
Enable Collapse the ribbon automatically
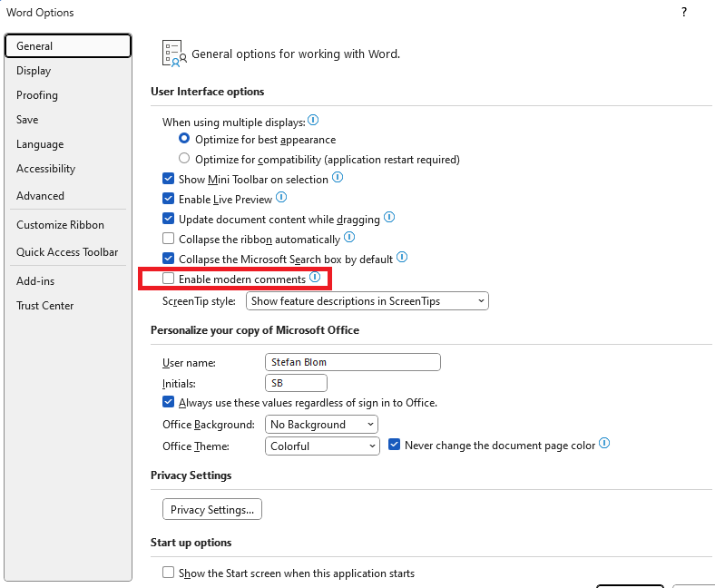(x=168, y=239)
